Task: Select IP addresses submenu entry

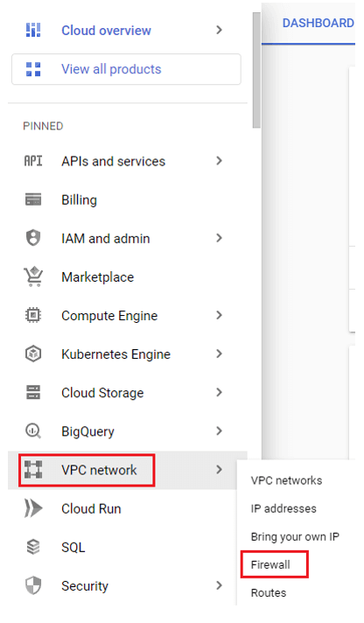Action: pyautogui.click(x=283, y=508)
